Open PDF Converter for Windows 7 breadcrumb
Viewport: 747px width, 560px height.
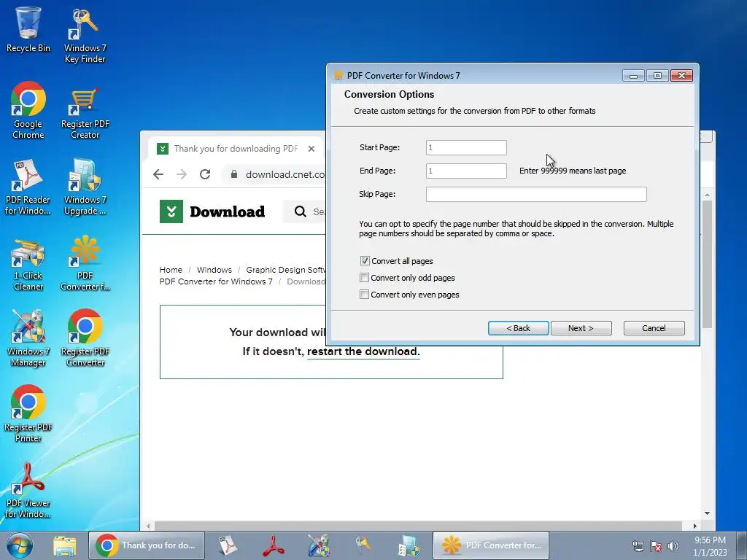[x=216, y=281]
